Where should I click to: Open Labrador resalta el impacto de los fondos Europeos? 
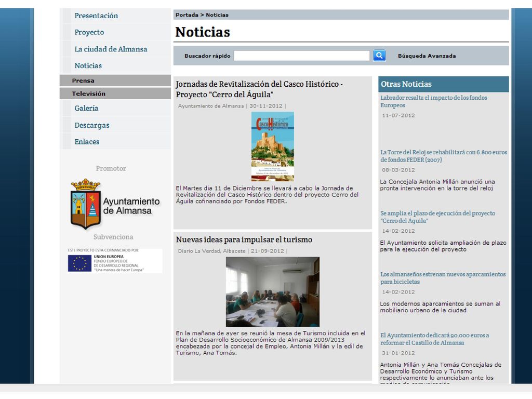coord(434,101)
